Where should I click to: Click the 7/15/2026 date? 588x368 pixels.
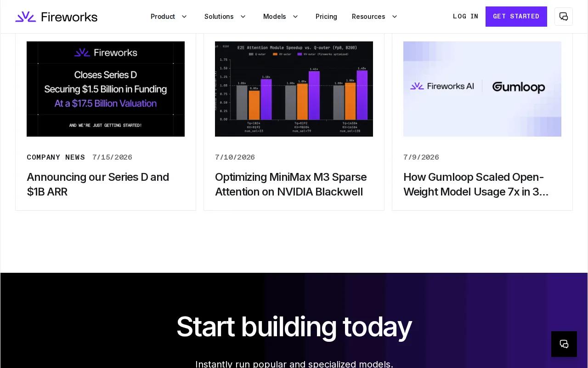click(112, 157)
